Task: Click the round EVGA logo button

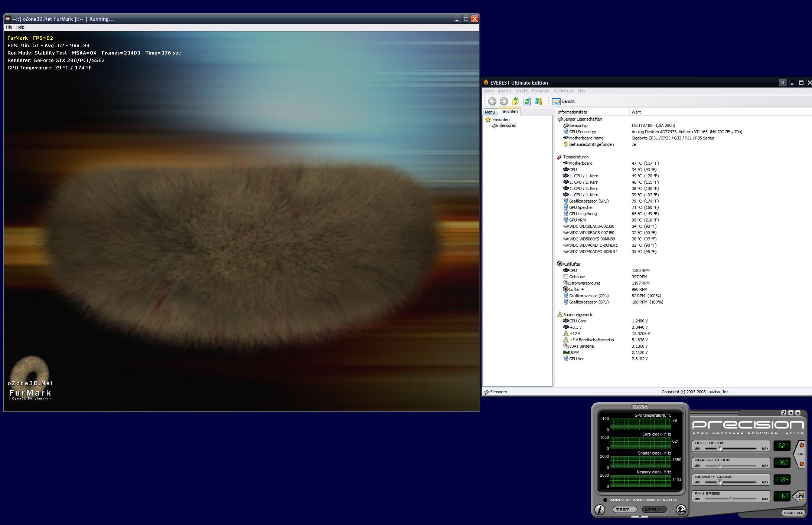Action: pos(681,510)
